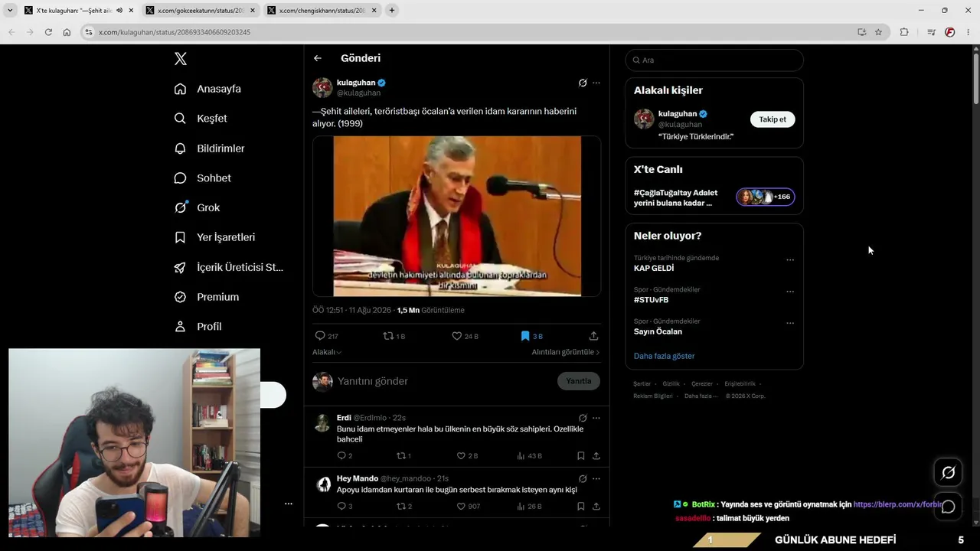
Task: Click the Yanıtını gönder reply field
Action: click(444, 381)
